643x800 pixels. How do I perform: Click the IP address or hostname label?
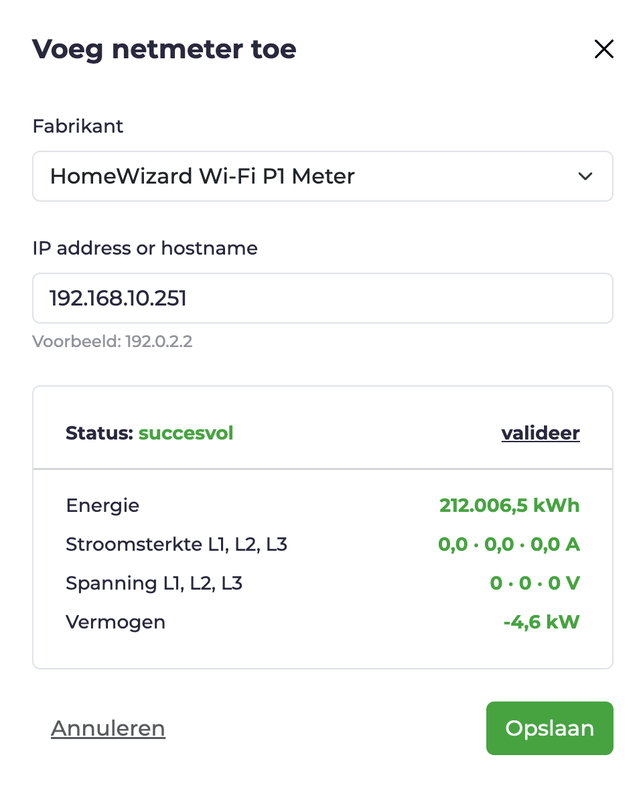[x=145, y=248]
